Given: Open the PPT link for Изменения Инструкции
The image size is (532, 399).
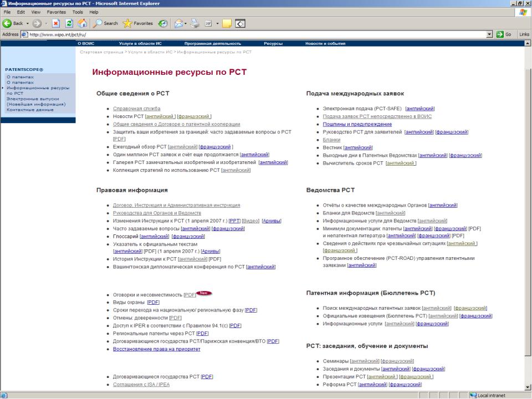Looking at the screenshot, I should tap(234, 221).
